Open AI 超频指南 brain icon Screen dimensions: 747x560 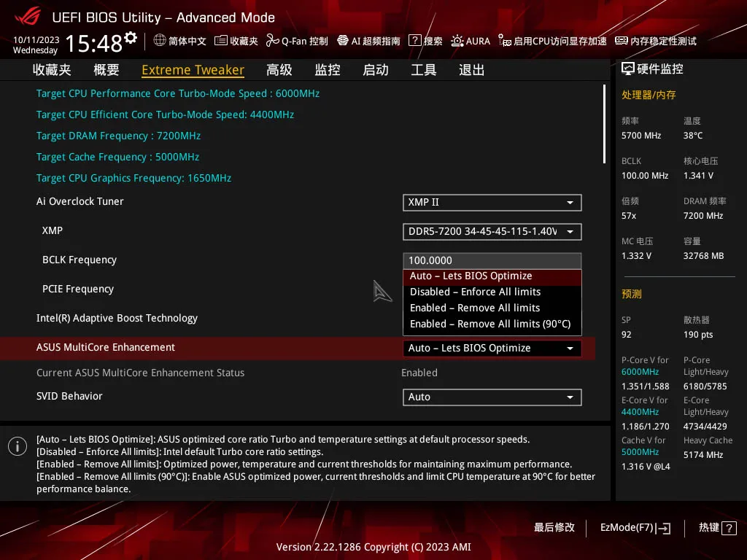343,41
